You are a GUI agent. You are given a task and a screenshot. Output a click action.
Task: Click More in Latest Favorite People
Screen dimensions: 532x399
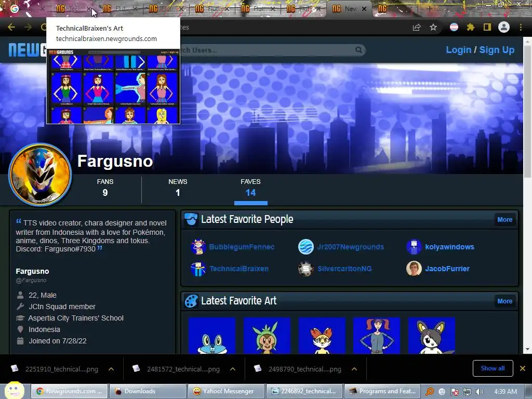[x=505, y=220]
